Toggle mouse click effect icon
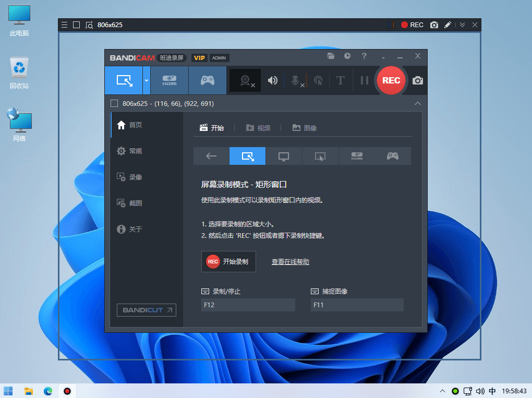The height and width of the screenshot is (398, 532). 318,80
